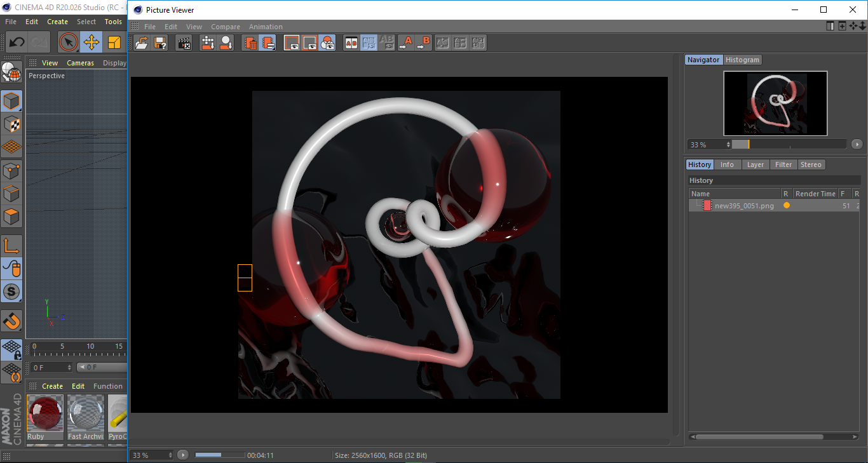Open Info tab
The width and height of the screenshot is (868, 463).
(x=727, y=164)
